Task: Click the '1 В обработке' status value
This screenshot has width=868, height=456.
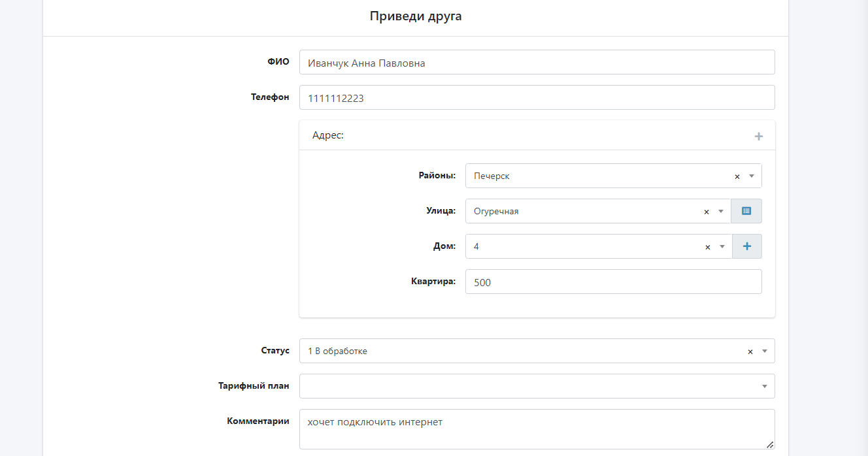Action: (337, 351)
